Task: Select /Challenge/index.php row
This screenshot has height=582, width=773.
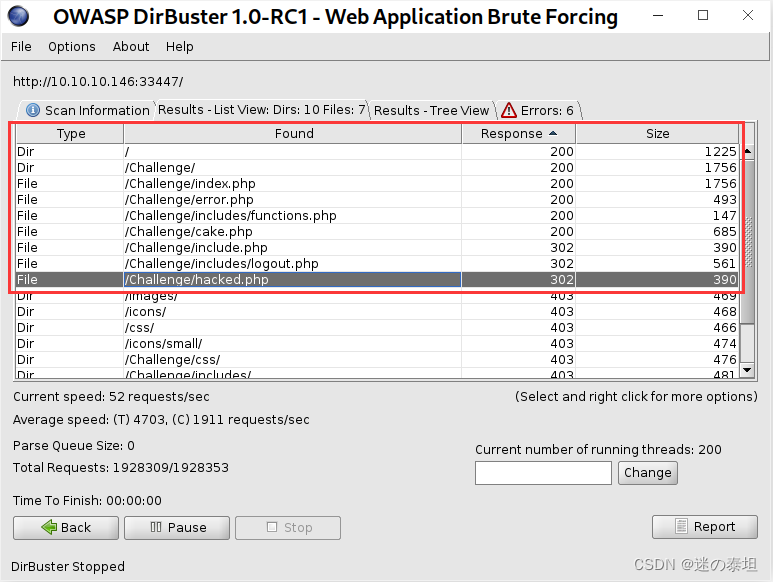Action: pyautogui.click(x=377, y=183)
